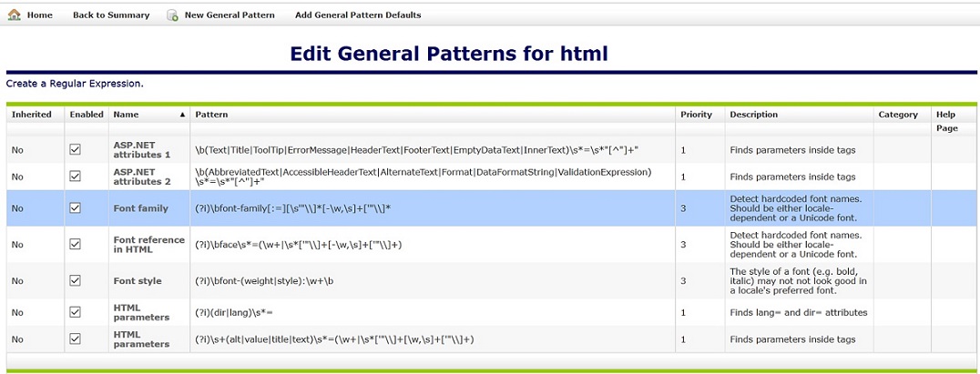Open the ASP.NET attributes 1 entry
The image size is (980, 374).
pos(141,149)
